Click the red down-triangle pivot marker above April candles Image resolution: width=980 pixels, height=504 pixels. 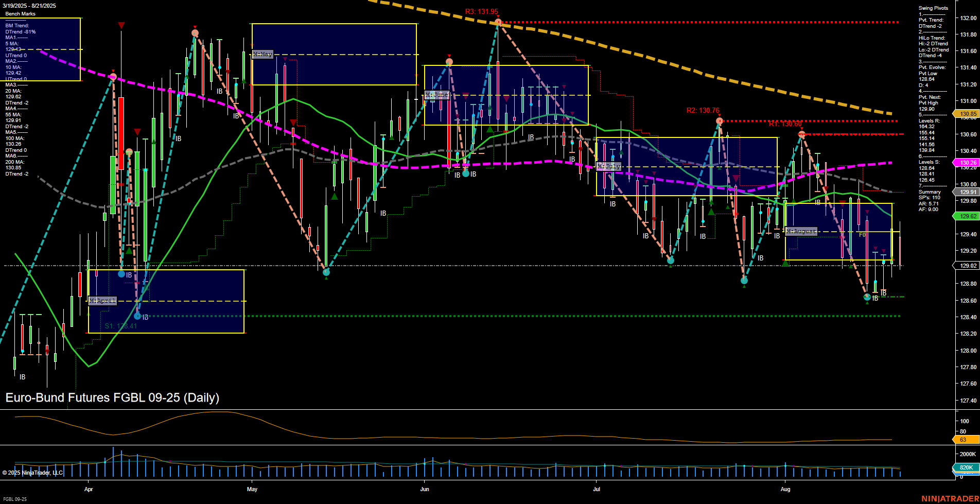coord(121,24)
